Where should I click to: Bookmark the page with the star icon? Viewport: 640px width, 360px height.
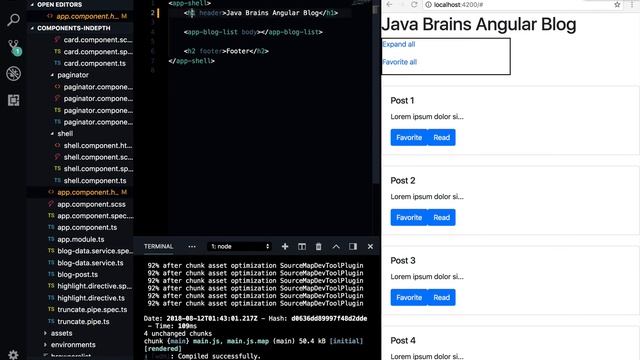[617, 4]
